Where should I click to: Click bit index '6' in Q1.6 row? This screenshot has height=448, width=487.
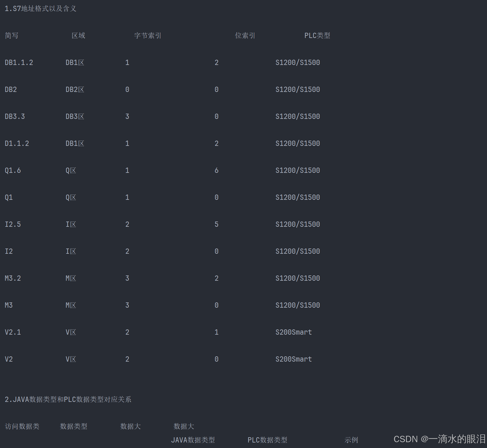[217, 171]
